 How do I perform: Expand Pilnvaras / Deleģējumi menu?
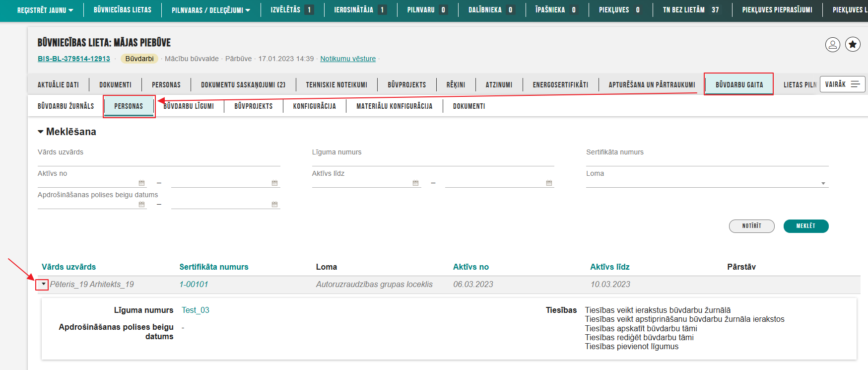pyautogui.click(x=211, y=10)
